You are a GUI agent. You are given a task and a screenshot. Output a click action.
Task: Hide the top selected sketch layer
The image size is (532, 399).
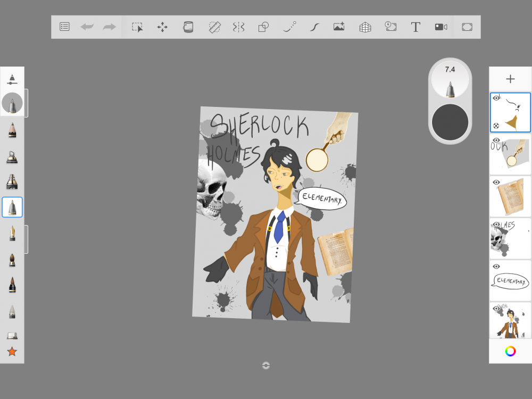(x=496, y=98)
